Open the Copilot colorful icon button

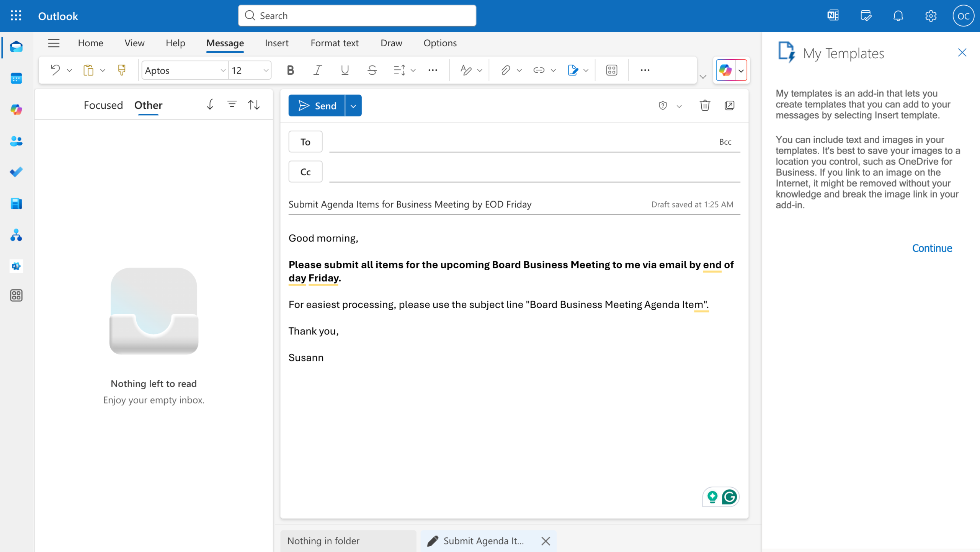click(725, 70)
